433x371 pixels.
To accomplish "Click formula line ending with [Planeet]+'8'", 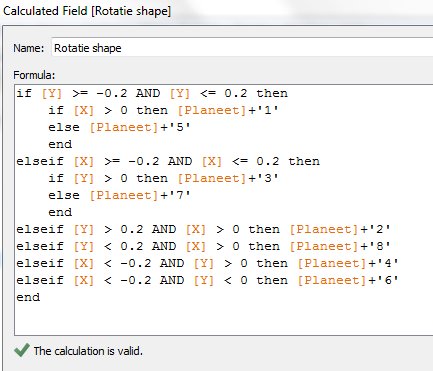I will (203, 246).
